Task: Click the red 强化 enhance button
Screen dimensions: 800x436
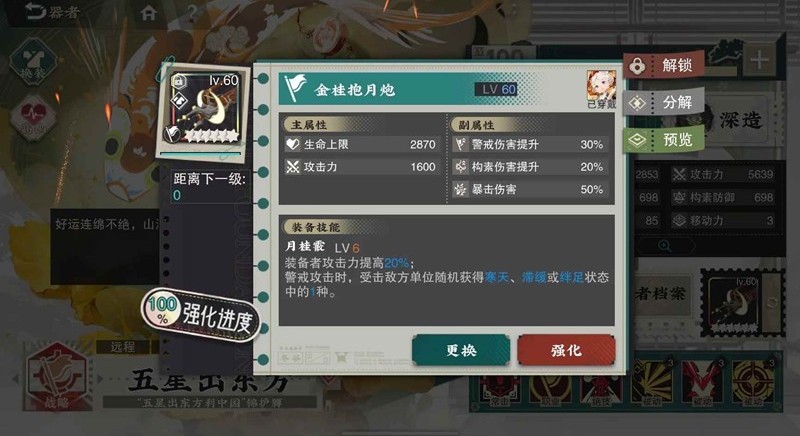Action: tap(566, 350)
